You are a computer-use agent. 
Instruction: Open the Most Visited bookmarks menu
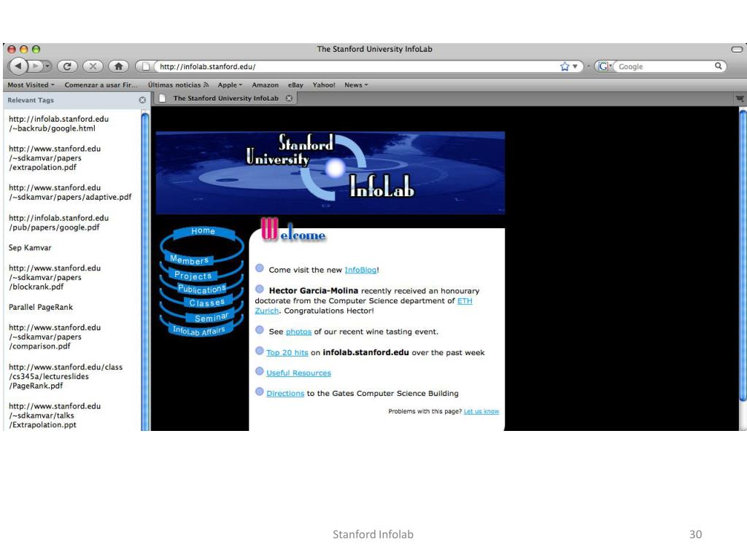click(x=31, y=85)
